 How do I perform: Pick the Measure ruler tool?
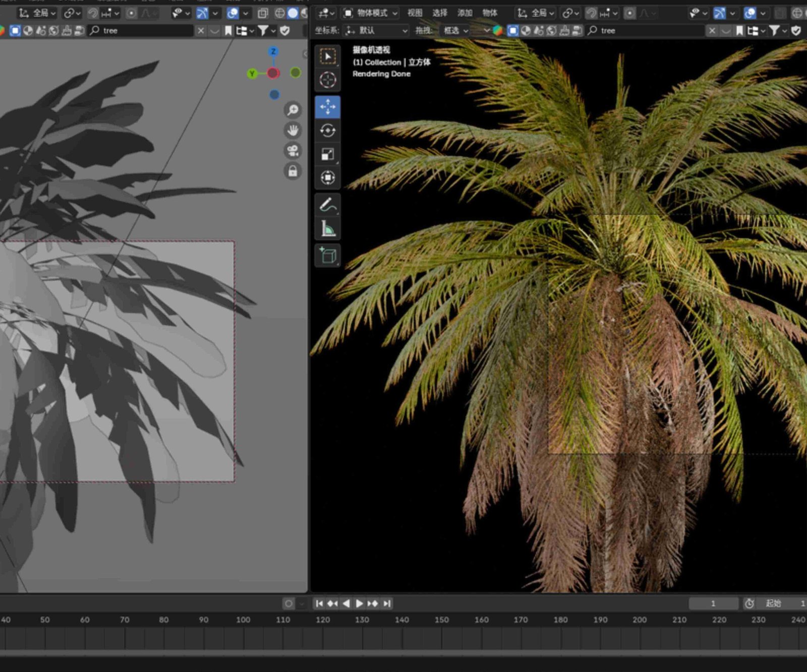[327, 229]
